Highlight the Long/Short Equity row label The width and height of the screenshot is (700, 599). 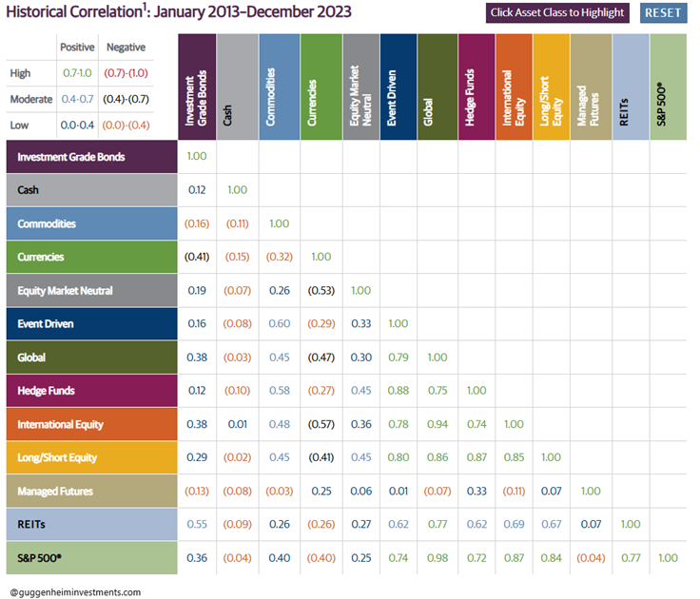pos(91,457)
